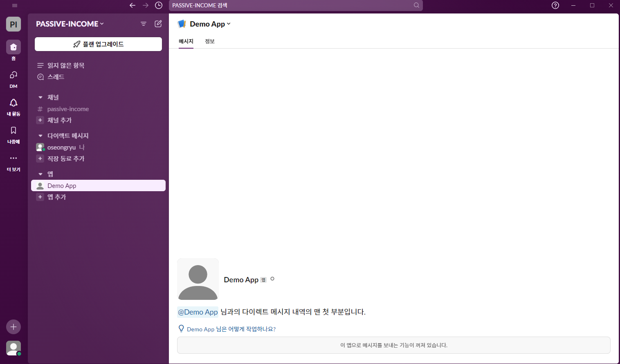Compose a new message with pencil icon

[158, 24]
